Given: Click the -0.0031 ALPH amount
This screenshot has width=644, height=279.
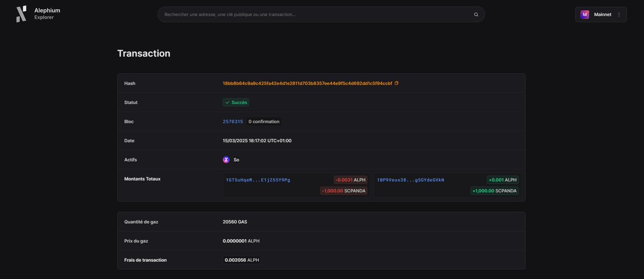Looking at the screenshot, I should tap(350, 180).
